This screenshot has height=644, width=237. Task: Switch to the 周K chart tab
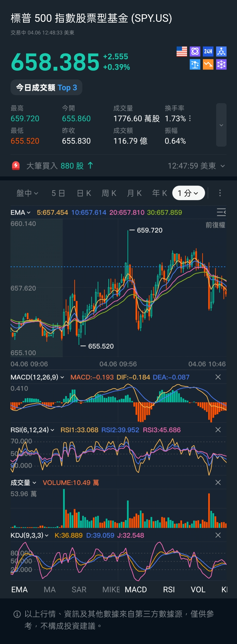(x=109, y=193)
